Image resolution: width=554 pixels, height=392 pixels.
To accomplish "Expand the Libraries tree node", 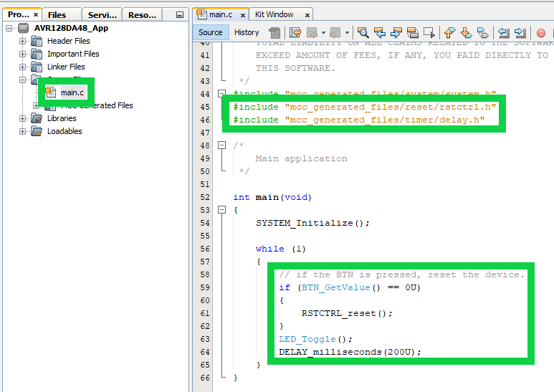I will (x=23, y=118).
